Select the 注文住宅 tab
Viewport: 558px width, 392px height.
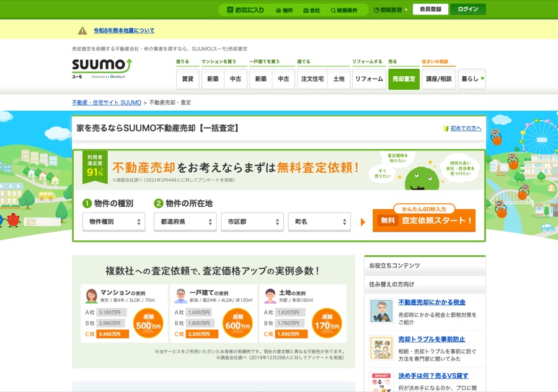click(312, 79)
